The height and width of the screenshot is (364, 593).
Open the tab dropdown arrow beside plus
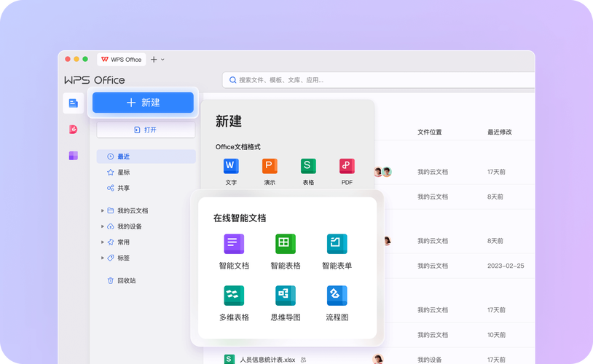click(162, 60)
